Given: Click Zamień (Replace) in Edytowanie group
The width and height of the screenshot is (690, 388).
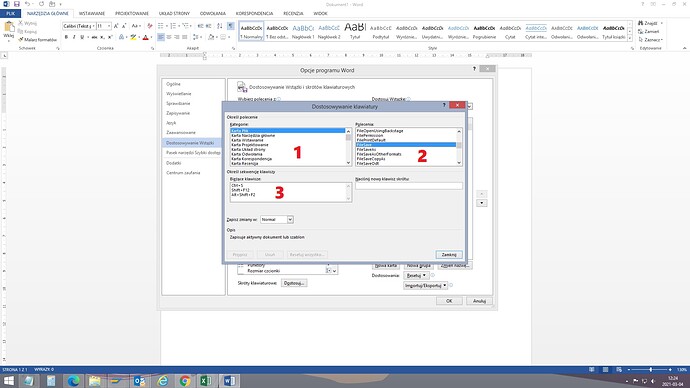Looking at the screenshot, I should coord(648,32).
